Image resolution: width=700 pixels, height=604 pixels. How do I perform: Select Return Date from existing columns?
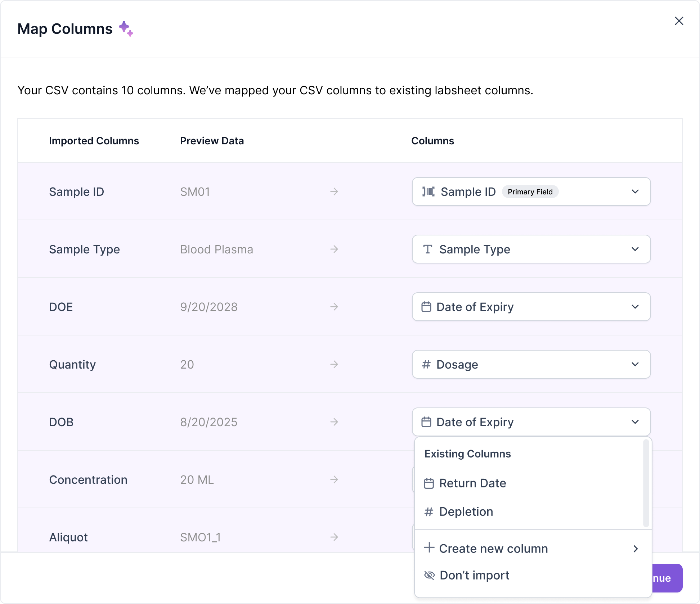click(472, 483)
